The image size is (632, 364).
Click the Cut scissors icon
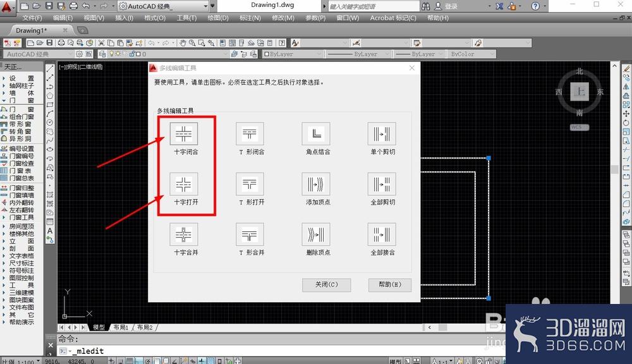coord(101,43)
